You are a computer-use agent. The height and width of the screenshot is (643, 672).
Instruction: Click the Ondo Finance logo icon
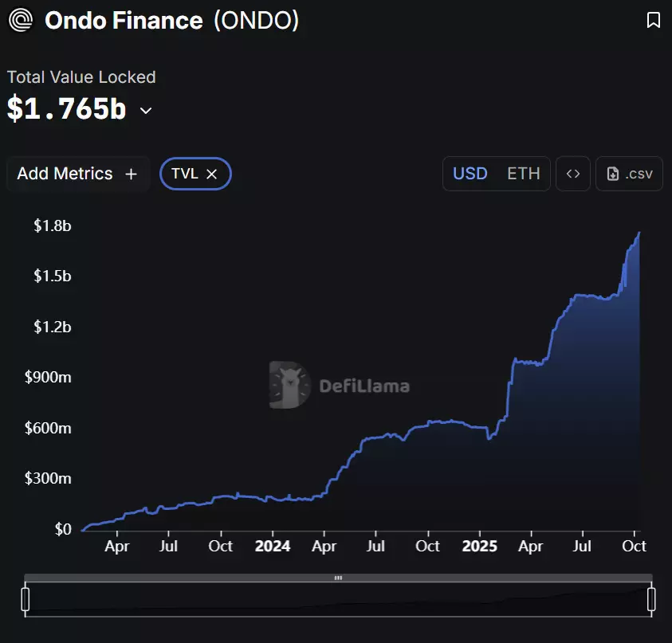21,20
